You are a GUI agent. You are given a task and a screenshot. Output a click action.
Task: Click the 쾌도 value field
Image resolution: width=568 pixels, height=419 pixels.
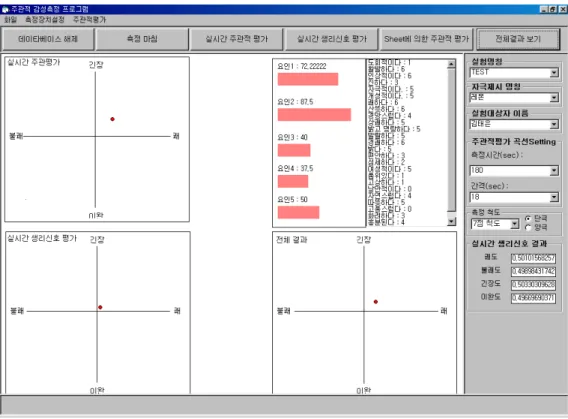point(533,258)
